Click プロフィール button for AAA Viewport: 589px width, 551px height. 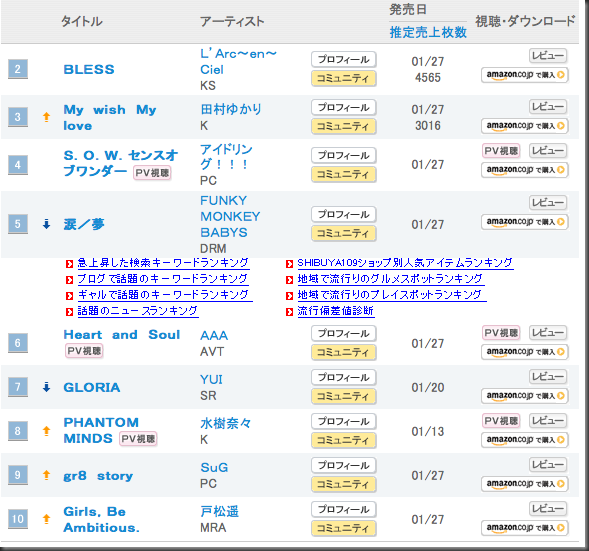(x=344, y=333)
